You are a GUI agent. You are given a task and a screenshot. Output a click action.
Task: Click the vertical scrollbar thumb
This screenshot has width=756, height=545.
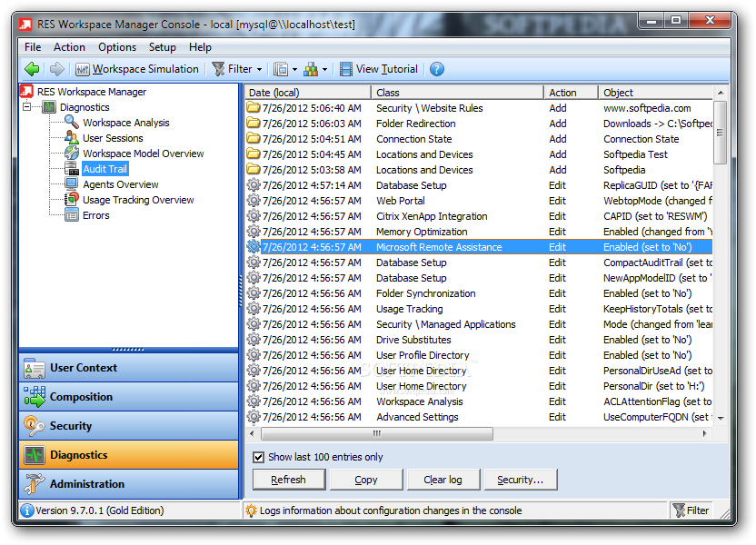point(720,133)
